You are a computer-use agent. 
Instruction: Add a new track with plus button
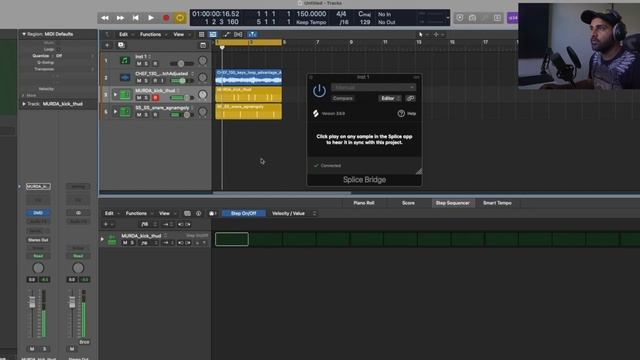(x=107, y=45)
